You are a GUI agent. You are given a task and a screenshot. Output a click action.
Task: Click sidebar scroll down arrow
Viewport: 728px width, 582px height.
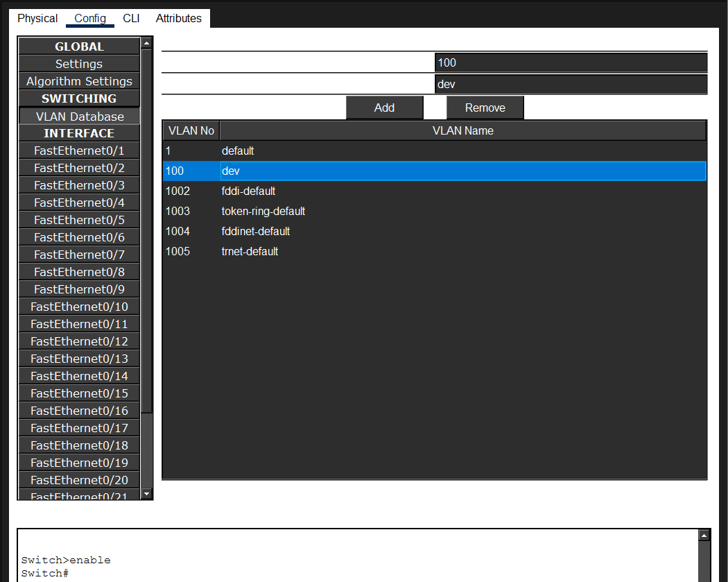pos(147,494)
